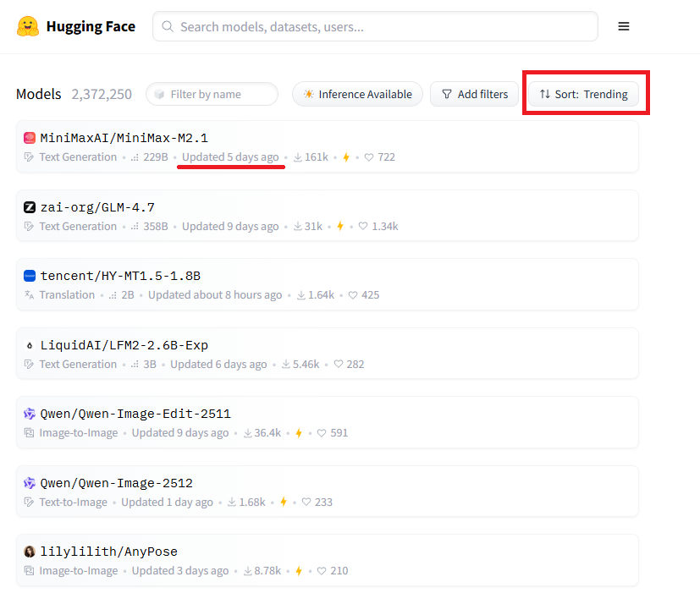Viewport: 700px width, 593px height.
Task: Click the lilylilith user avatar icon
Action: 30,552
